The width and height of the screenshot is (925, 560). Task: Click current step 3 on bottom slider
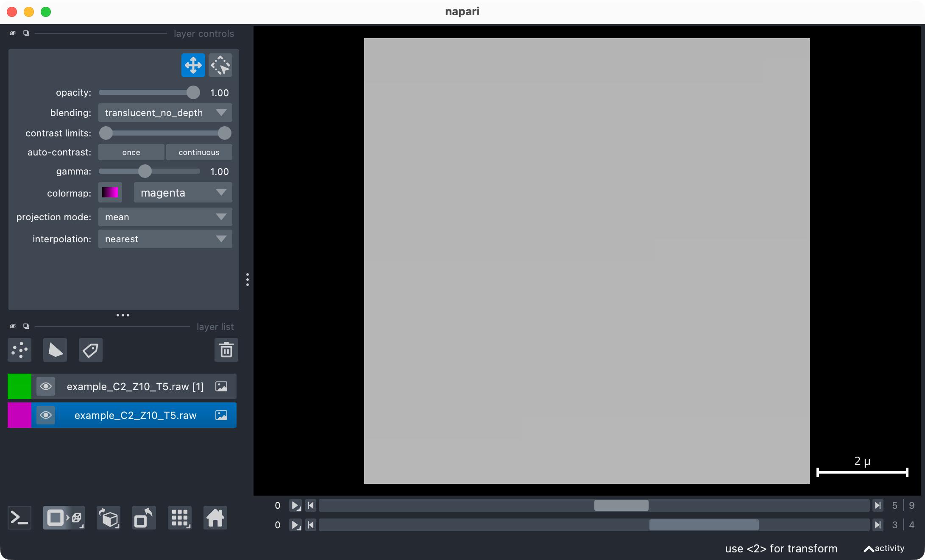tap(894, 525)
